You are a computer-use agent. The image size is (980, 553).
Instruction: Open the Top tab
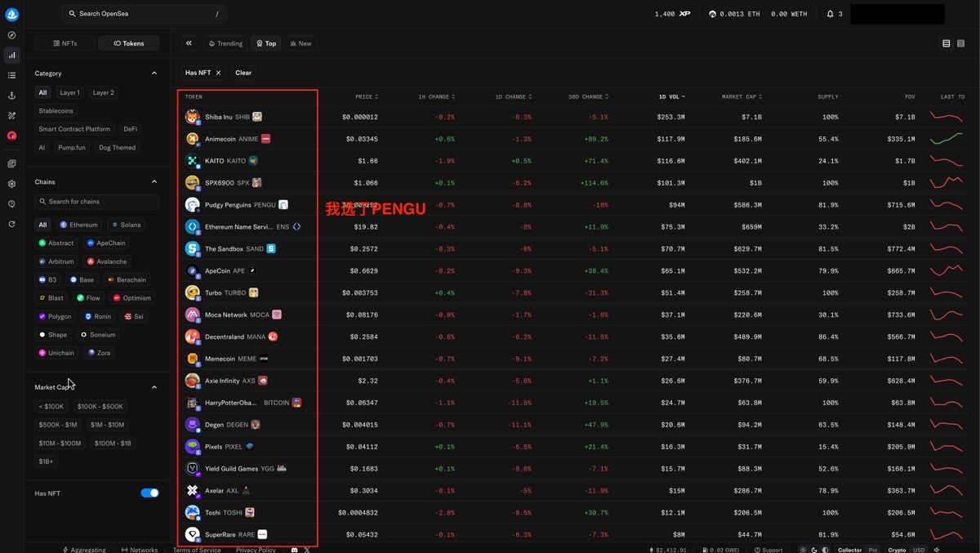[265, 43]
